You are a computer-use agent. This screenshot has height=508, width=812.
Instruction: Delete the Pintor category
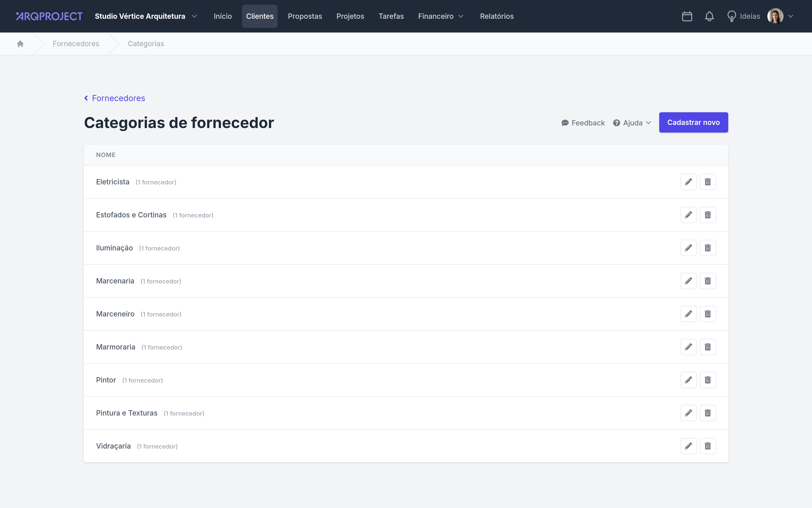[708, 380]
